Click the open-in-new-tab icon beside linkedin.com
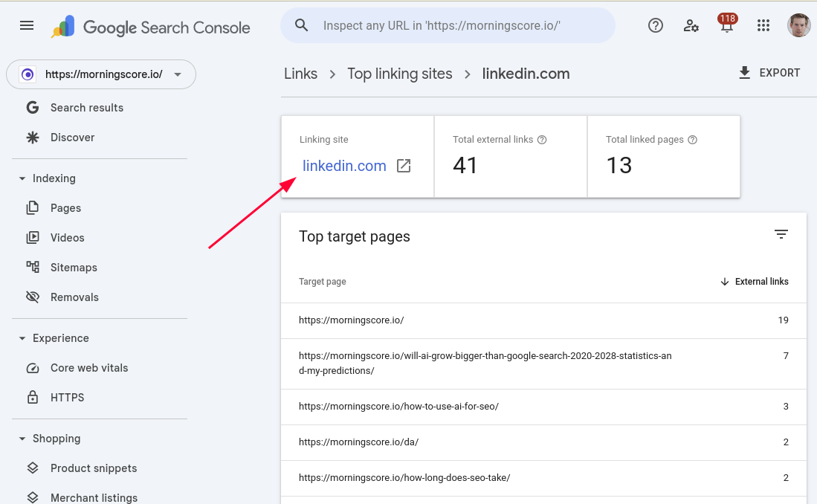 (404, 166)
